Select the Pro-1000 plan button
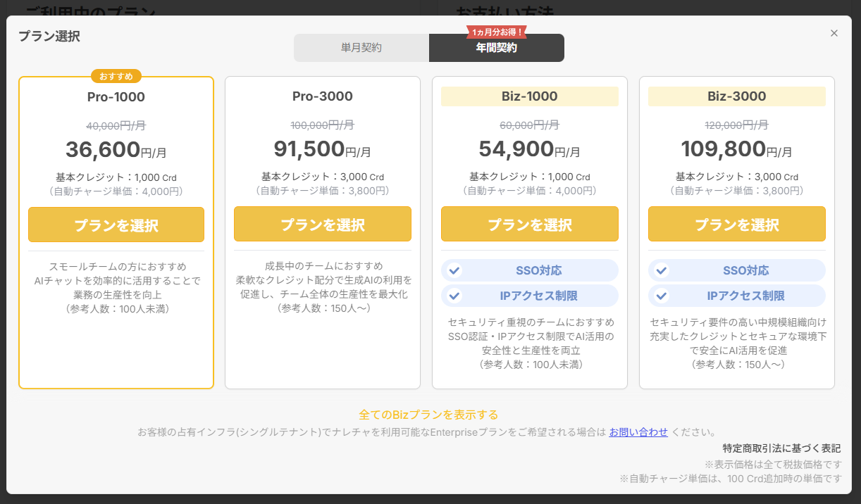Viewport: 861px width, 504px height. [116, 225]
